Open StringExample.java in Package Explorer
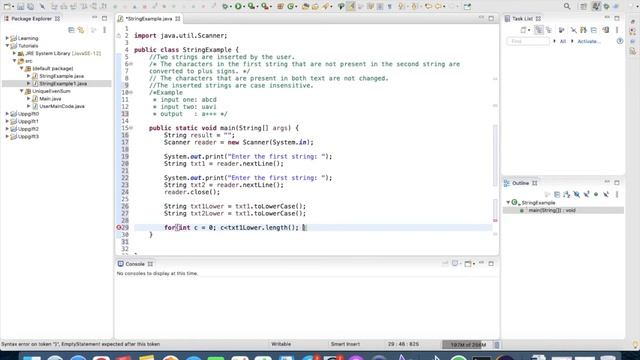The width and height of the screenshot is (640, 360). tap(61, 76)
